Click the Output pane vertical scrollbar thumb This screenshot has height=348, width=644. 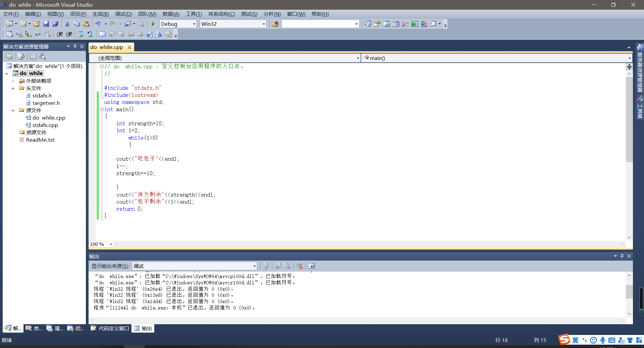(629, 292)
